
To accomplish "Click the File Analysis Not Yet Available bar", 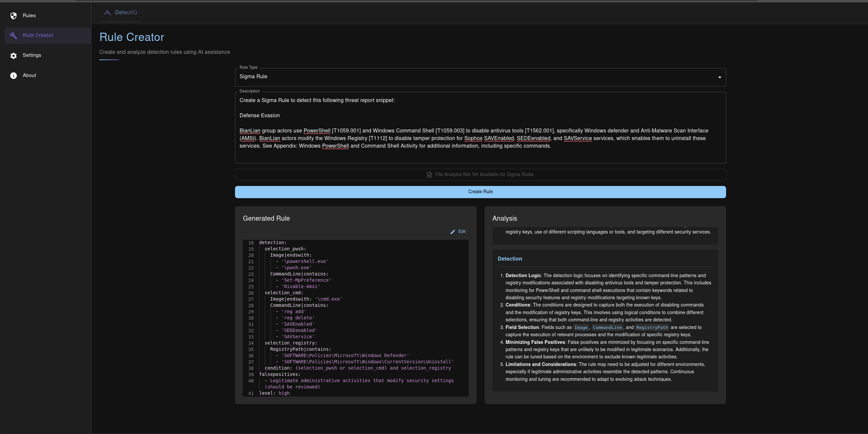I will click(x=484, y=174).
